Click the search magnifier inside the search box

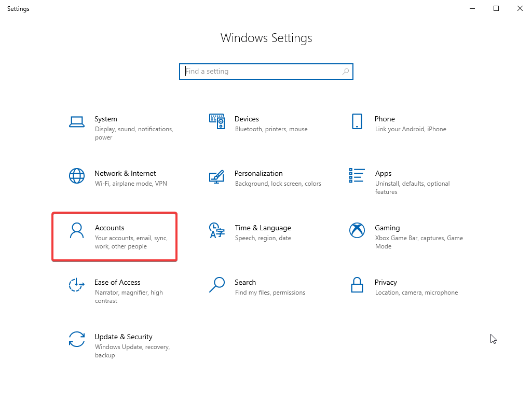pos(346,71)
